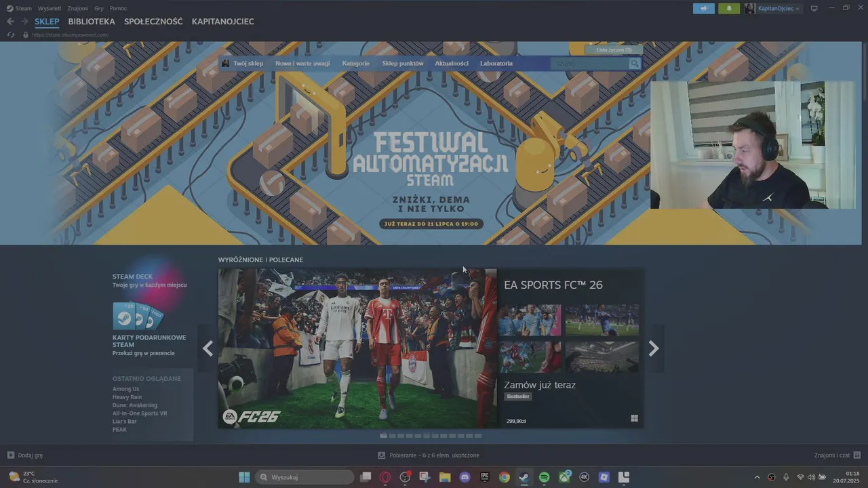Open Heavy Rain from recently viewed
The image size is (868, 488).
coord(127,397)
